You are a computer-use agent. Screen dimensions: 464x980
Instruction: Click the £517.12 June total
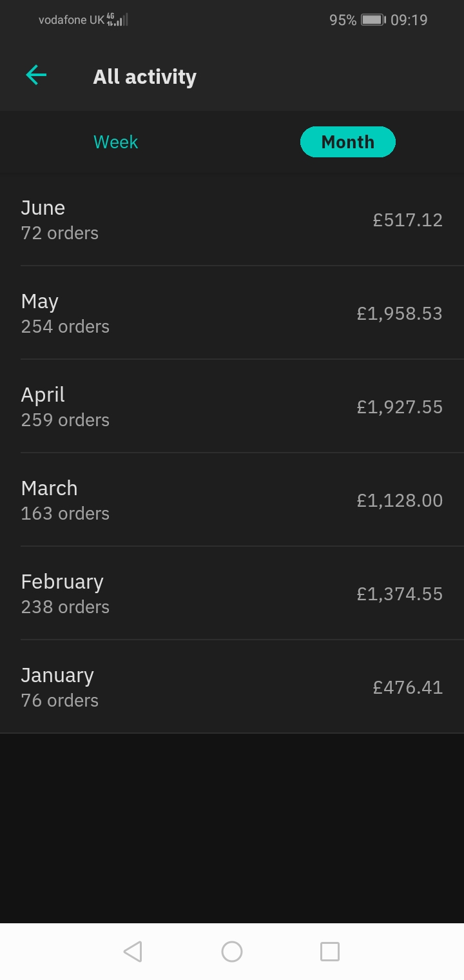[x=407, y=220]
